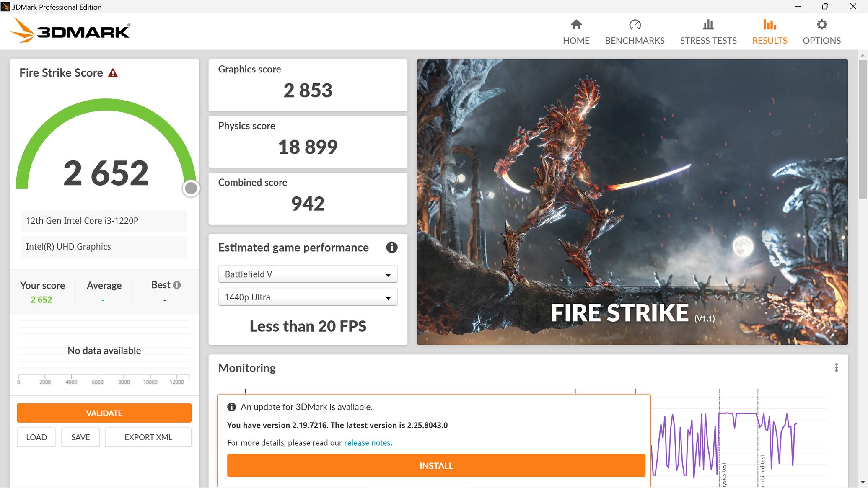Minimize the 3DMark window
Image resolution: width=868 pixels, height=488 pixels.
(x=798, y=7)
